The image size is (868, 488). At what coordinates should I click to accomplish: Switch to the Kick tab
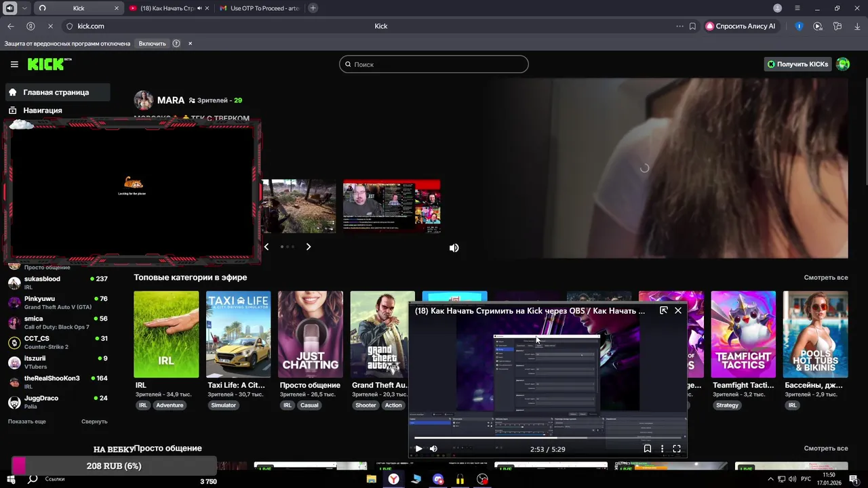[78, 8]
